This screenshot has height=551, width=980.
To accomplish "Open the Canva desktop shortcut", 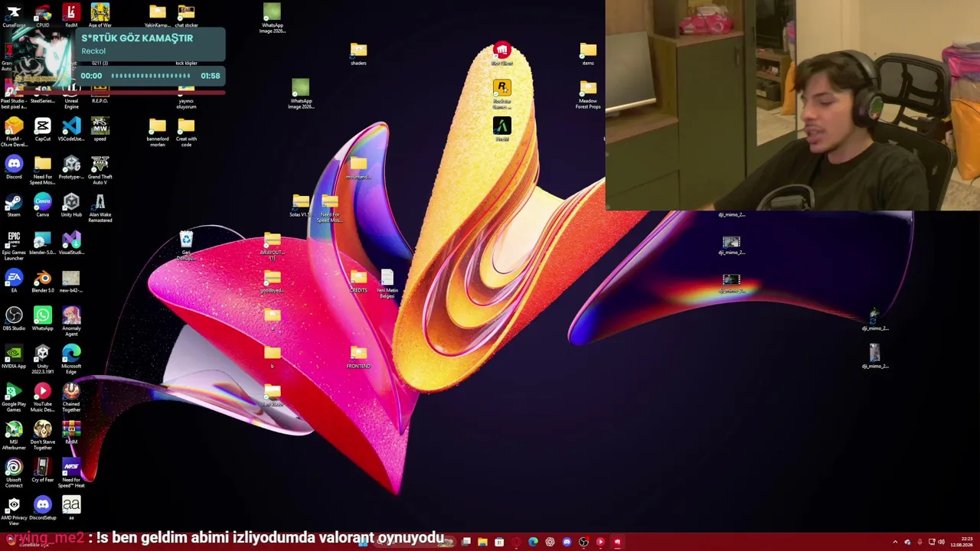I will click(42, 205).
